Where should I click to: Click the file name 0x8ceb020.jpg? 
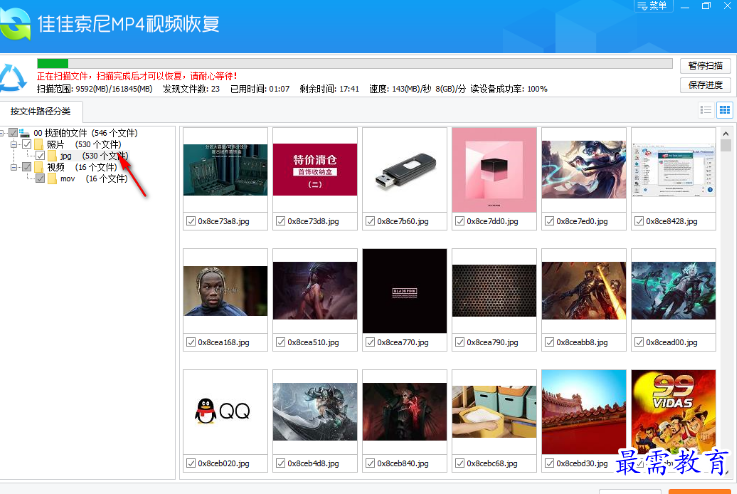223,463
